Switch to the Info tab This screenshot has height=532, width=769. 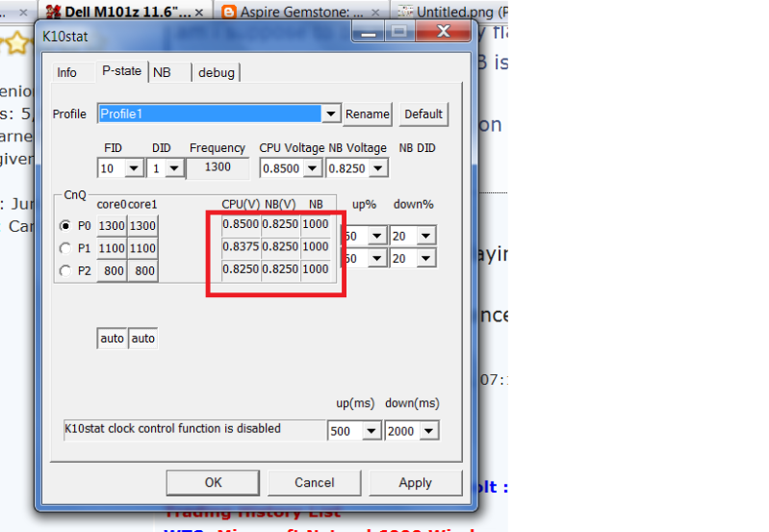pyautogui.click(x=66, y=72)
